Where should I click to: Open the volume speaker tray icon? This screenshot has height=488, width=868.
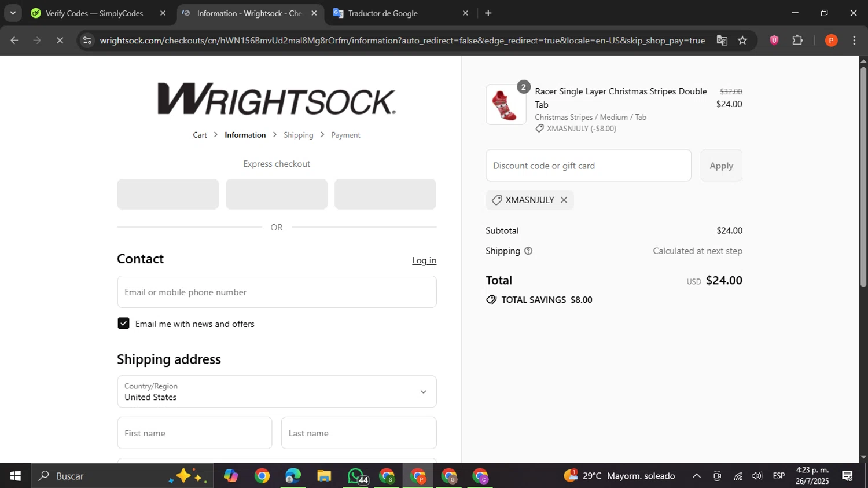pyautogui.click(x=757, y=476)
